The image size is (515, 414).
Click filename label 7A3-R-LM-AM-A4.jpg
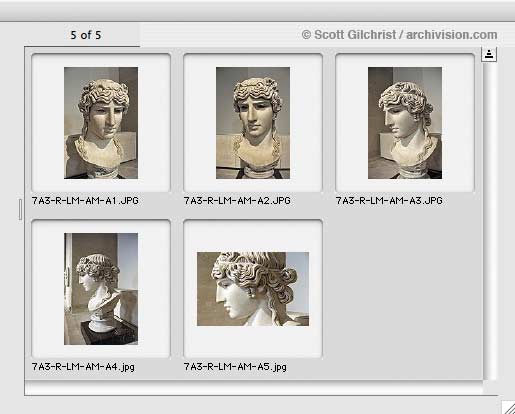83,367
